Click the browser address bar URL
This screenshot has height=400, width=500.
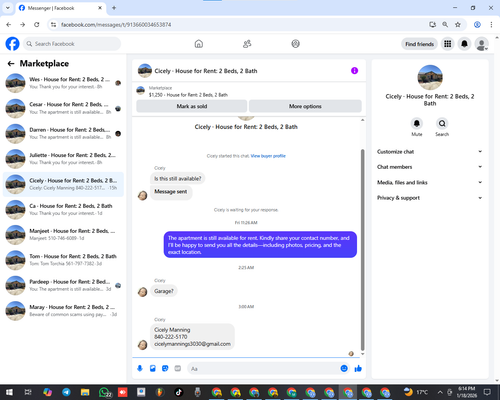(116, 25)
